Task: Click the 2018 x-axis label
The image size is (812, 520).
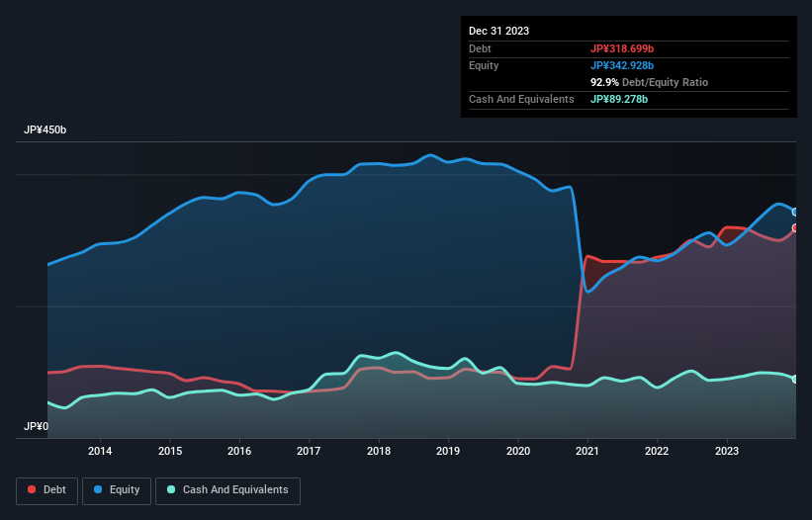Action: coord(379,451)
